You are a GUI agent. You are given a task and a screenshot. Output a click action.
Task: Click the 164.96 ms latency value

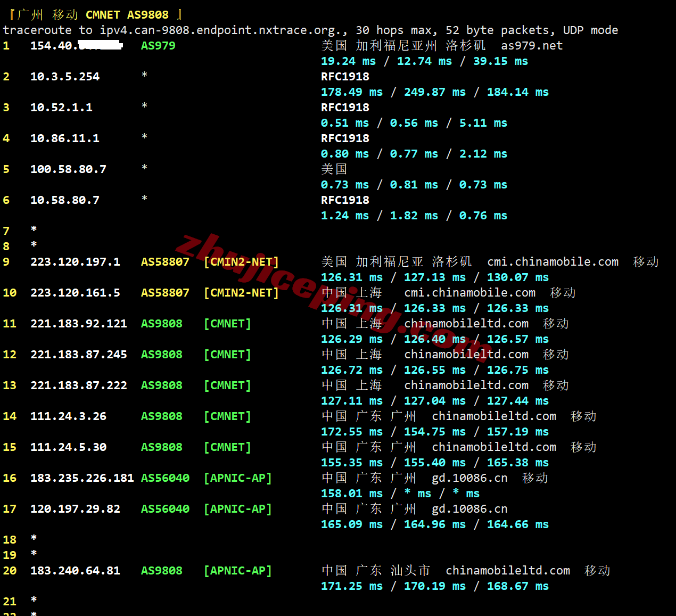pos(435,524)
